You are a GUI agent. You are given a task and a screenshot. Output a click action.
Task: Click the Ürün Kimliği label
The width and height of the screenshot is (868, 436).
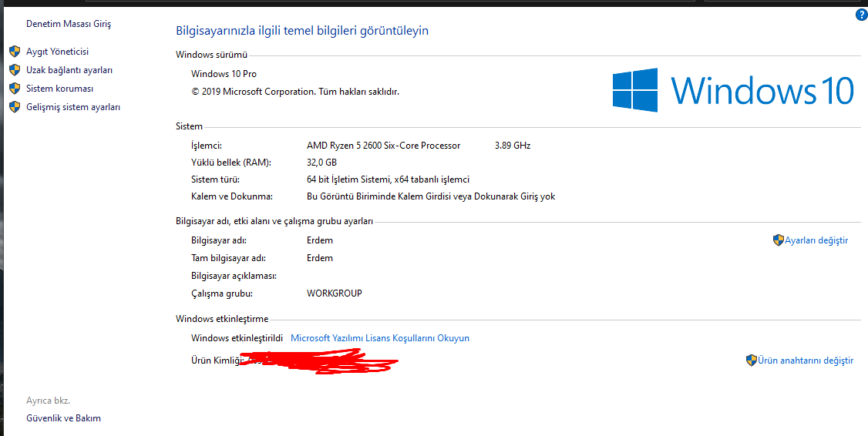[x=217, y=361]
